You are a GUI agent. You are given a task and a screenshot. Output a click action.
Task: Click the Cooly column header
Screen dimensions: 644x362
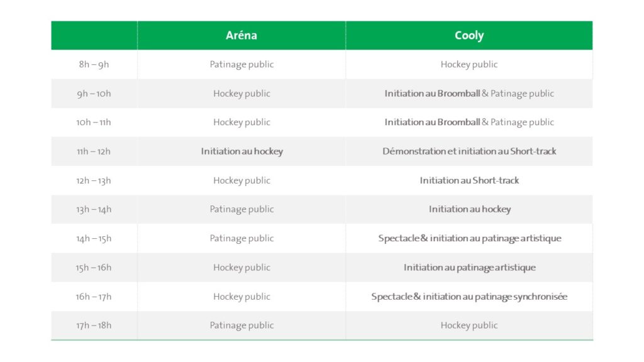469,36
